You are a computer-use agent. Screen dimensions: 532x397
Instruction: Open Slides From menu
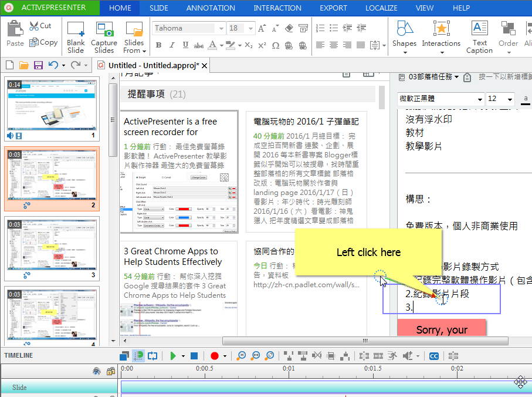[134, 38]
